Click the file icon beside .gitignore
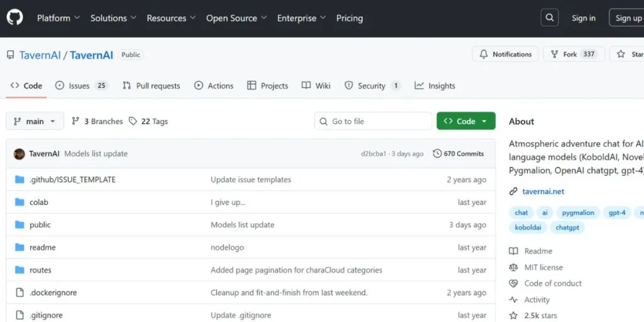Image resolution: width=644 pixels, height=322 pixels. (19, 315)
